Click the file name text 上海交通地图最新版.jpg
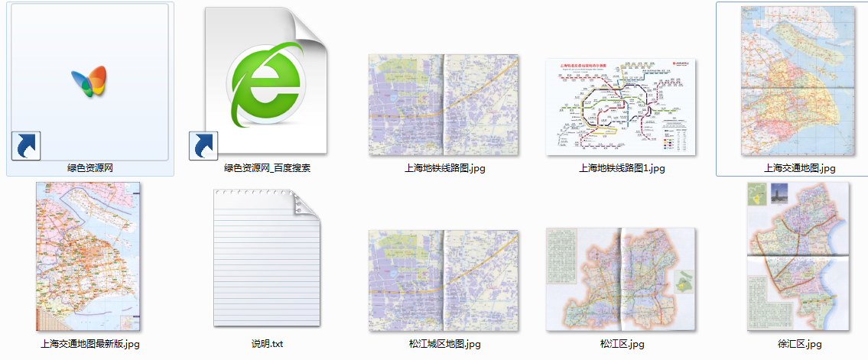 pos(89,344)
